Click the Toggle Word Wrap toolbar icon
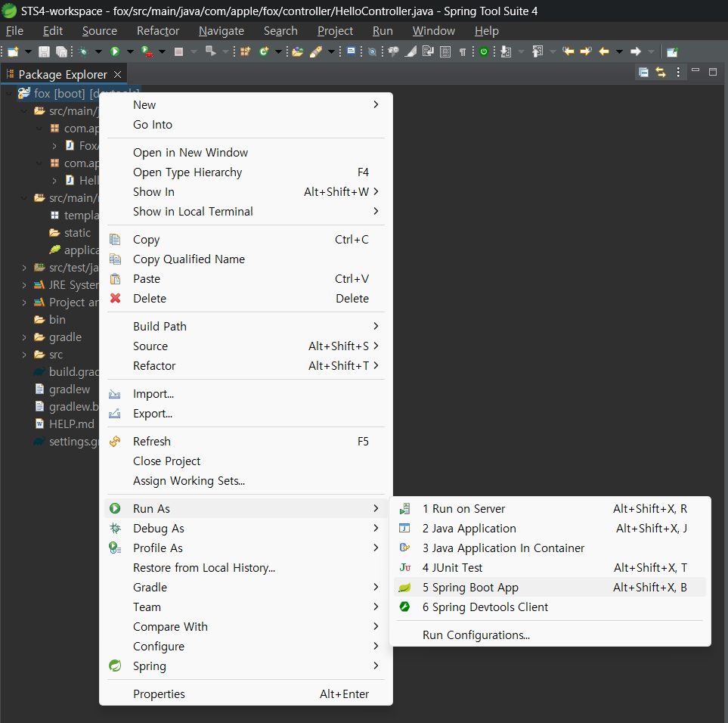This screenshot has width=728, height=723. click(428, 51)
